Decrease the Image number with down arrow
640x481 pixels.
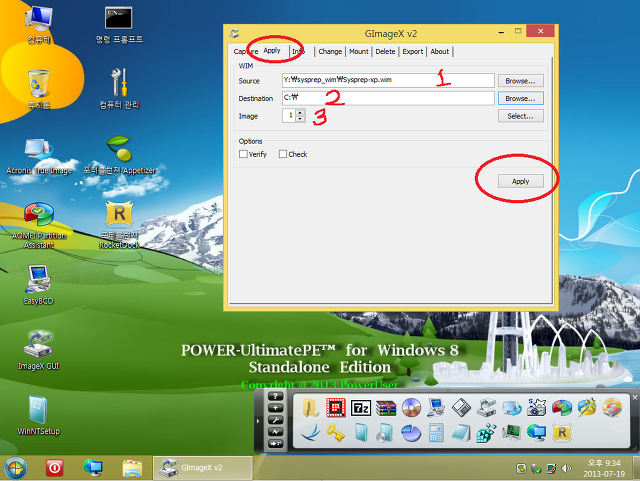click(300, 119)
